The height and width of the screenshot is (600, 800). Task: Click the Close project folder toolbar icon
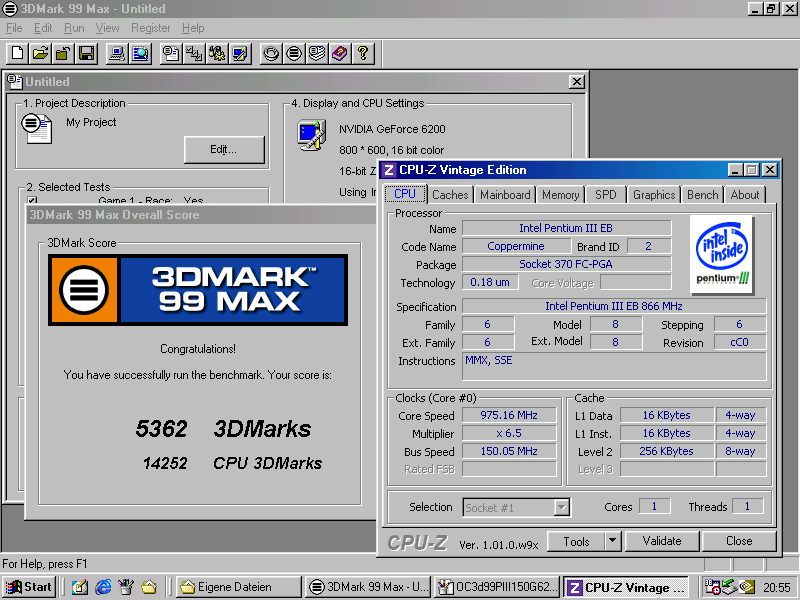click(63, 53)
